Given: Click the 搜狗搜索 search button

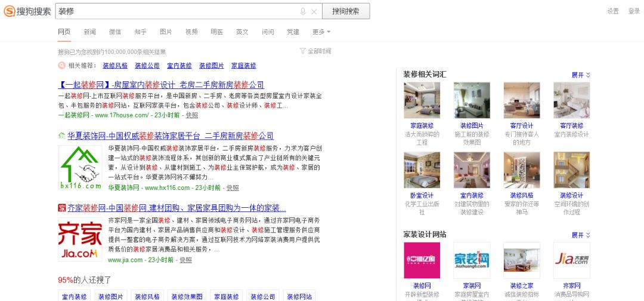Looking at the screenshot, I should point(346,11).
